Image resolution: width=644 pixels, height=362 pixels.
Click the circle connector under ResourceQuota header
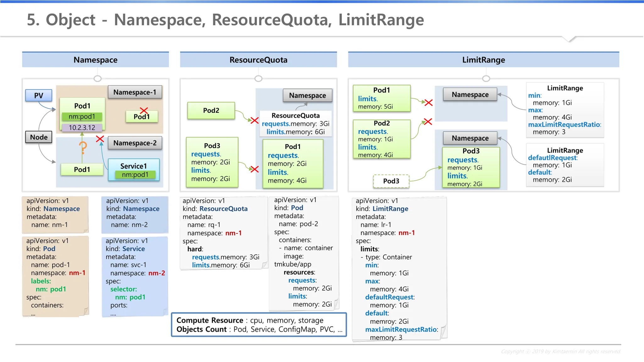[258, 78]
